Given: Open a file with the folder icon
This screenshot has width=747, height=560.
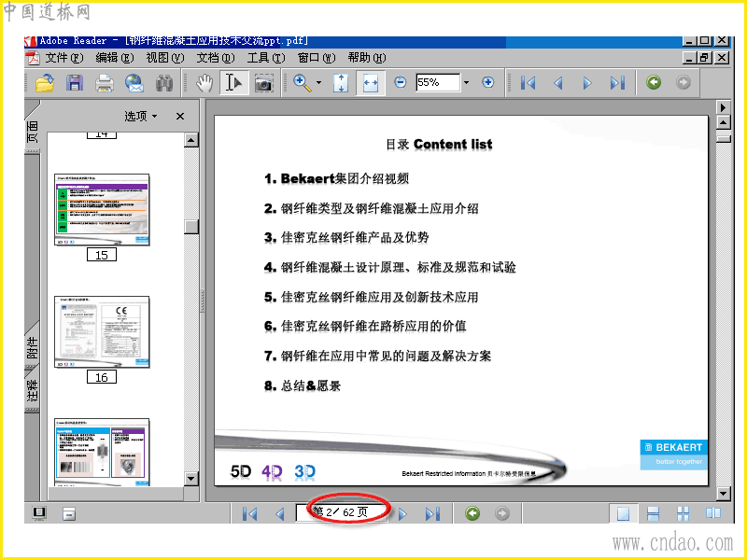Looking at the screenshot, I should [45, 83].
